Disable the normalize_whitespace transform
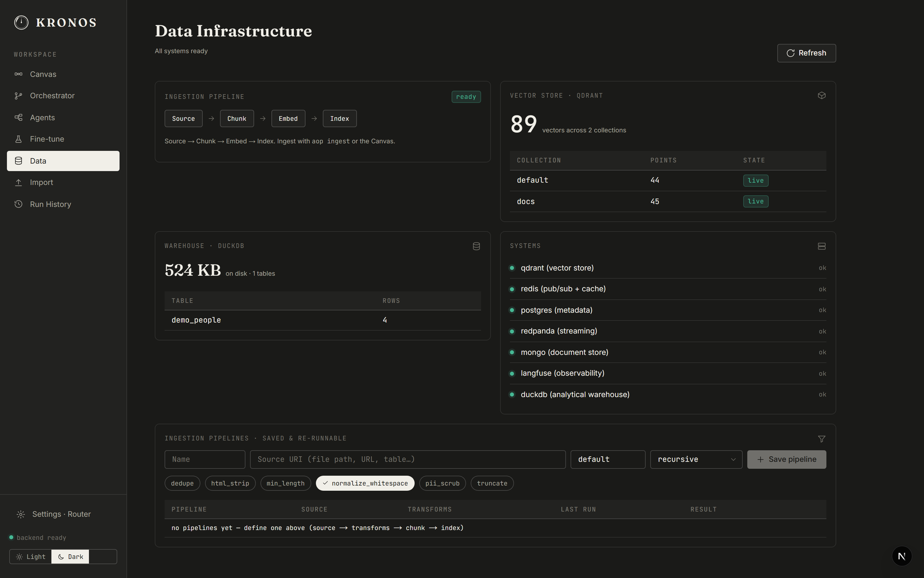Screen dimensions: 924x578 tap(365, 483)
